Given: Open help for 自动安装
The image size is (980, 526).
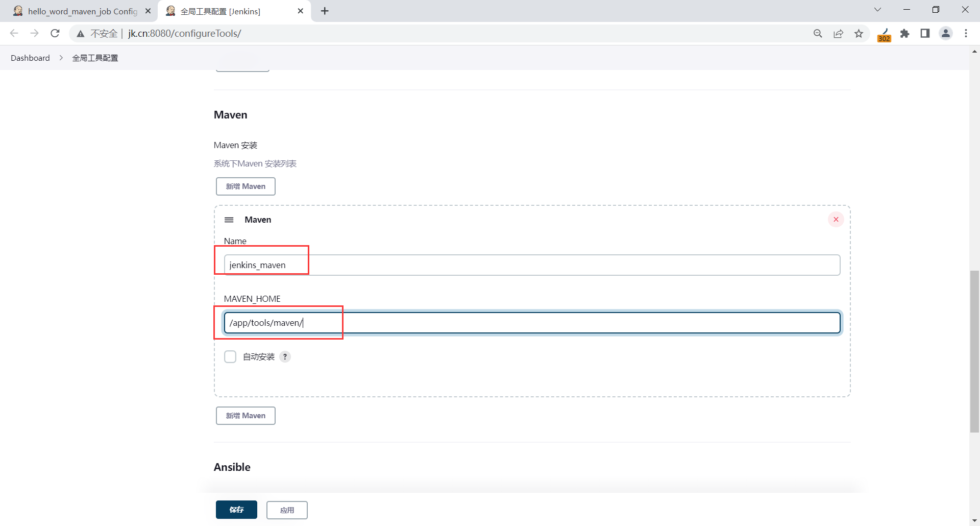Looking at the screenshot, I should tap(285, 356).
